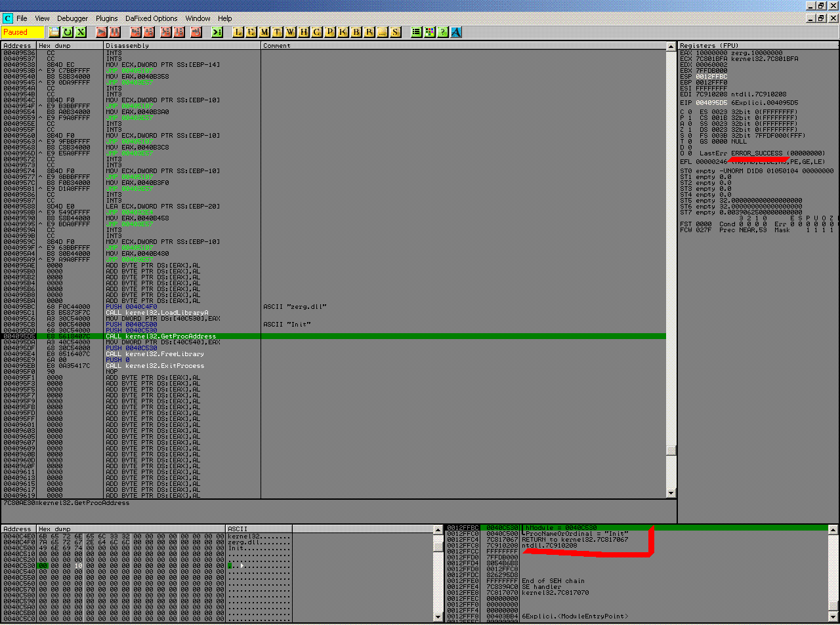Open the File menu
Image resolution: width=840 pixels, height=625 pixels.
(x=22, y=18)
